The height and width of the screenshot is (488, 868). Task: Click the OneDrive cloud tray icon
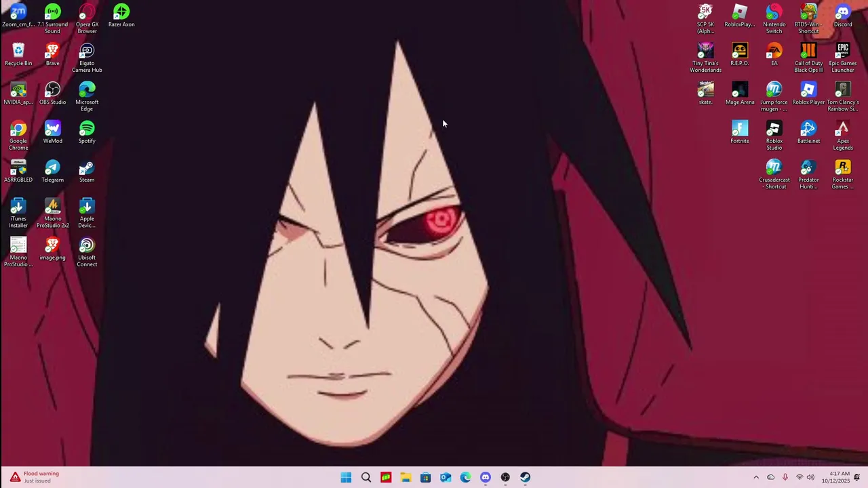pyautogui.click(x=770, y=477)
